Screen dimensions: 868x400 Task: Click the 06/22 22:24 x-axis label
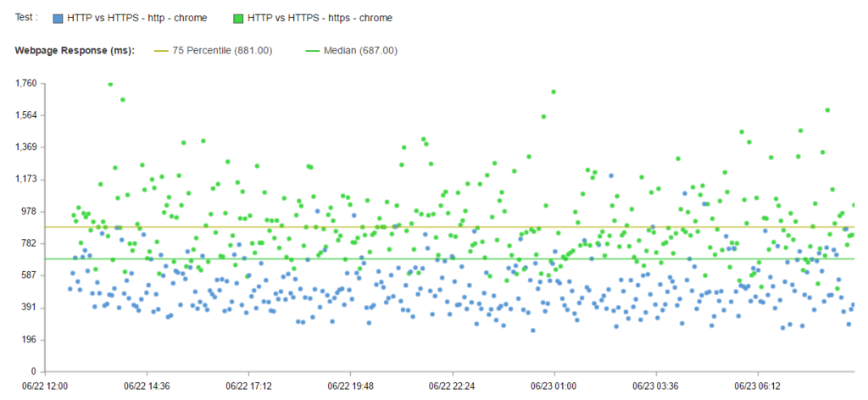[x=452, y=386]
